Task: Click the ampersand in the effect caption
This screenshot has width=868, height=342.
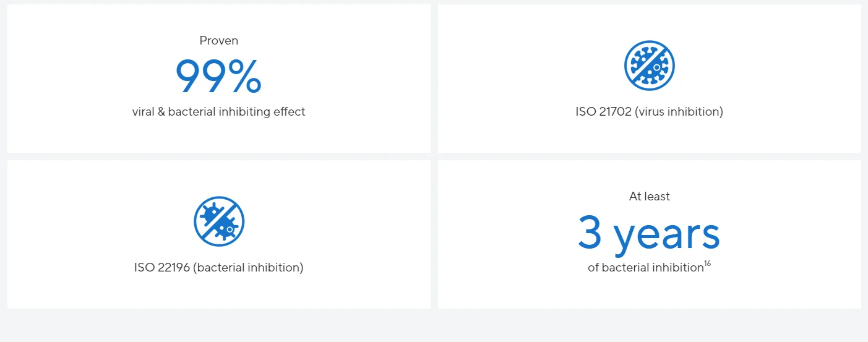Action: coord(161,112)
